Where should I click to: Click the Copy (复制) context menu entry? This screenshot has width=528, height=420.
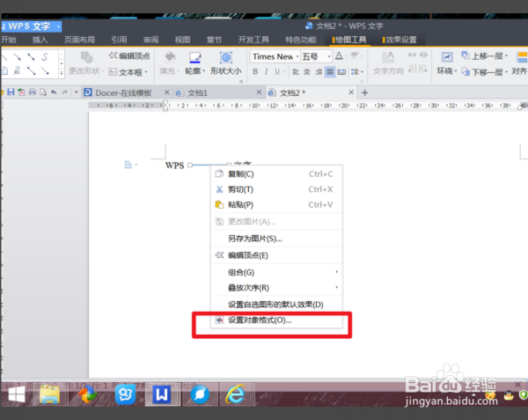276,173
